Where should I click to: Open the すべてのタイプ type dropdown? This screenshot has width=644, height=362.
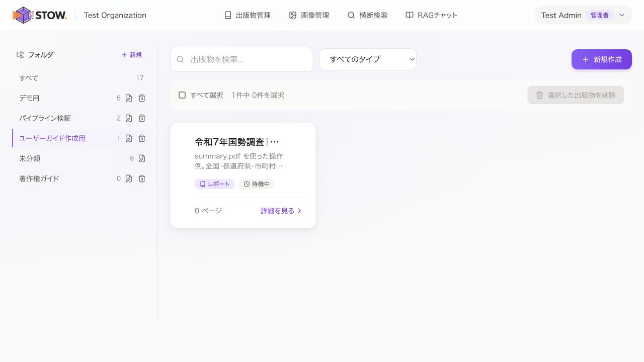[x=368, y=59]
